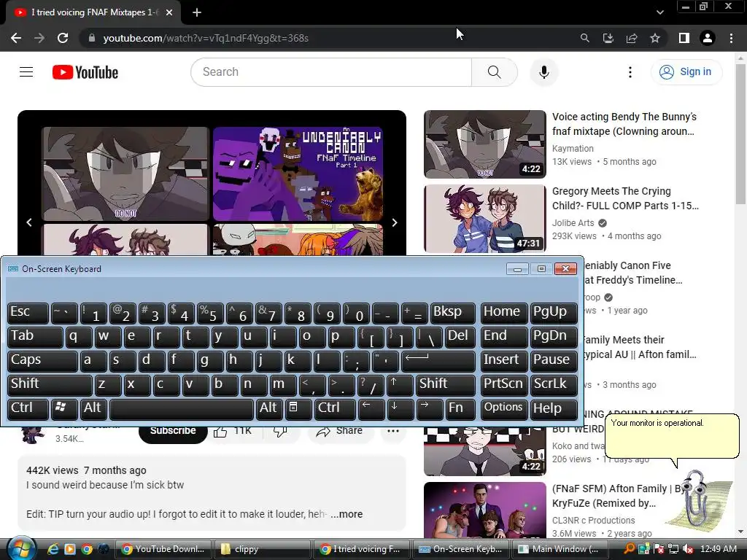Open more actions ellipsis under the video
This screenshot has width=747, height=560.
click(393, 431)
